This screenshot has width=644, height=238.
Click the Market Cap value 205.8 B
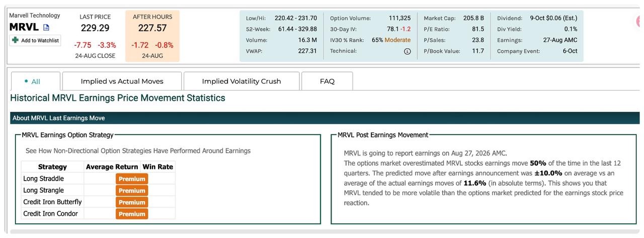(473, 18)
